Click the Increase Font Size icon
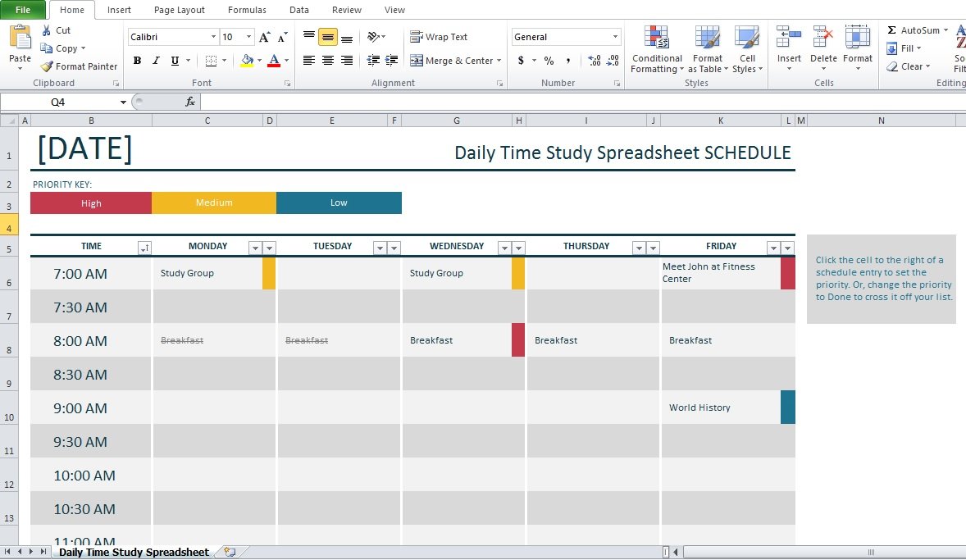The width and height of the screenshot is (966, 560). pos(264,37)
